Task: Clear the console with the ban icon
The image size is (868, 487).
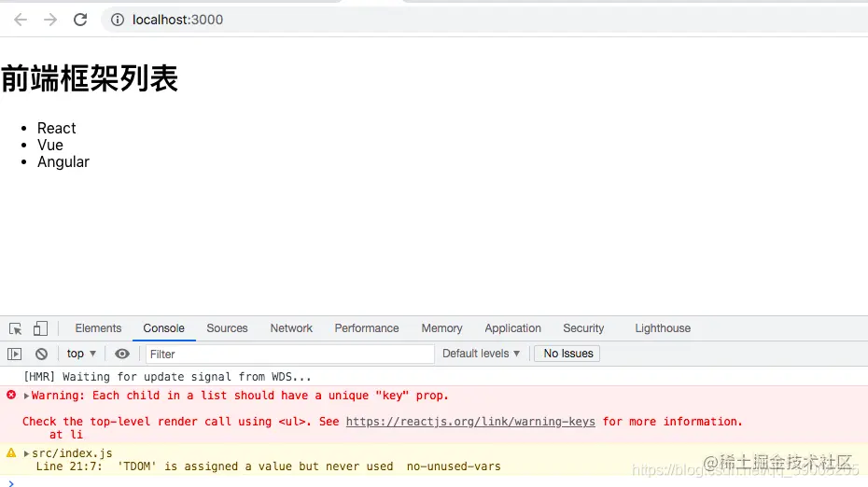Action: (x=41, y=354)
